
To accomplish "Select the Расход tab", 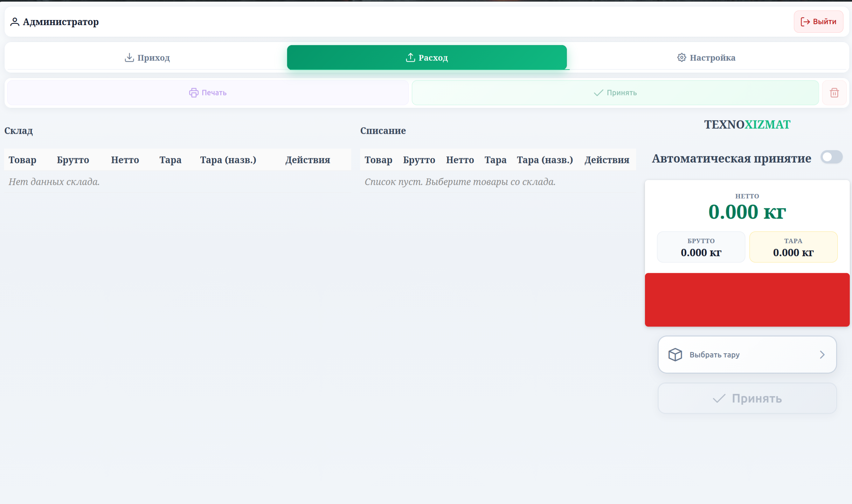I will [427, 58].
